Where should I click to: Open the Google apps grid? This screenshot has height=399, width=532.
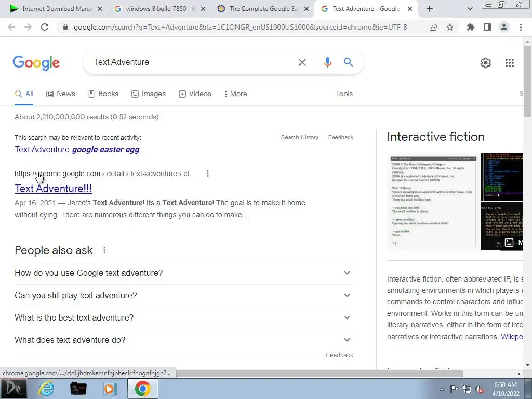click(x=510, y=63)
